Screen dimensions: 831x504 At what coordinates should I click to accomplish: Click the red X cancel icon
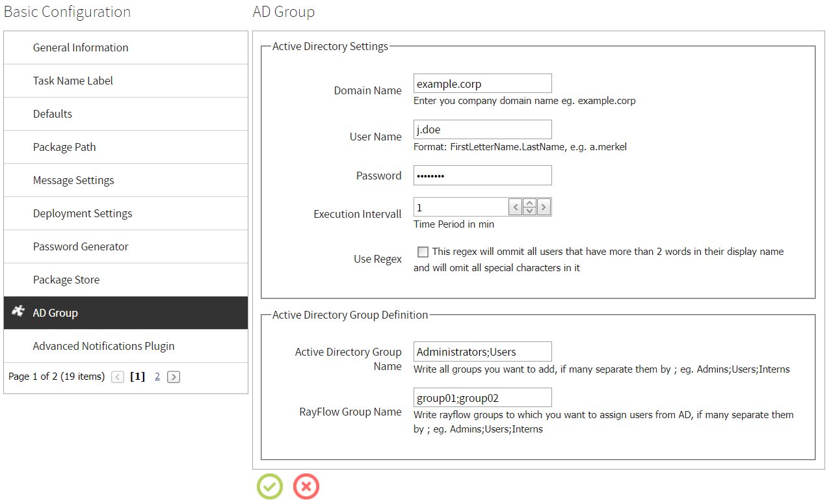306,486
